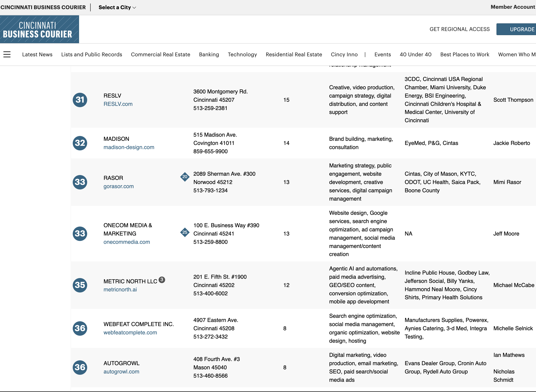Click the rank 31 circle badge
The height and width of the screenshot is (392, 536).
pyautogui.click(x=80, y=100)
